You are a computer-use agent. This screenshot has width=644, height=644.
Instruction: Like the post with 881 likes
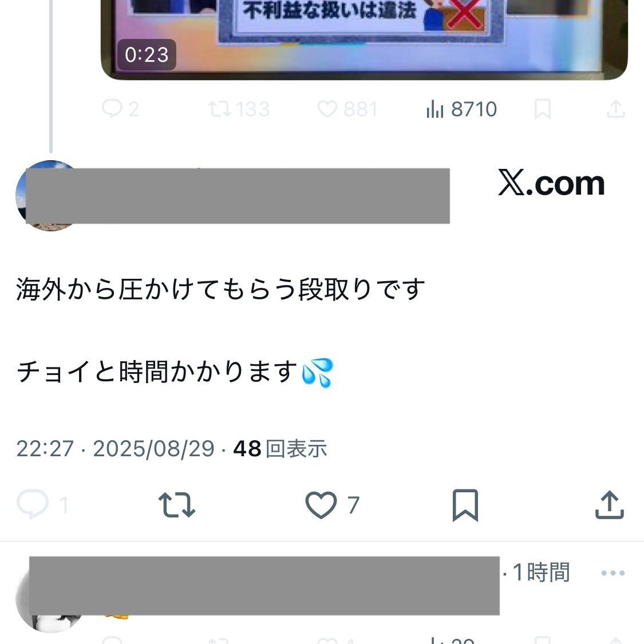[347, 109]
